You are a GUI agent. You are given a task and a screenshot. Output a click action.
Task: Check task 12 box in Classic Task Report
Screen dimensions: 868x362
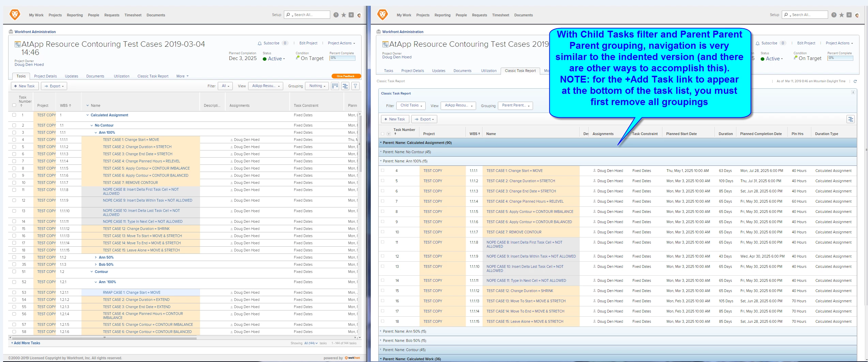click(x=382, y=256)
